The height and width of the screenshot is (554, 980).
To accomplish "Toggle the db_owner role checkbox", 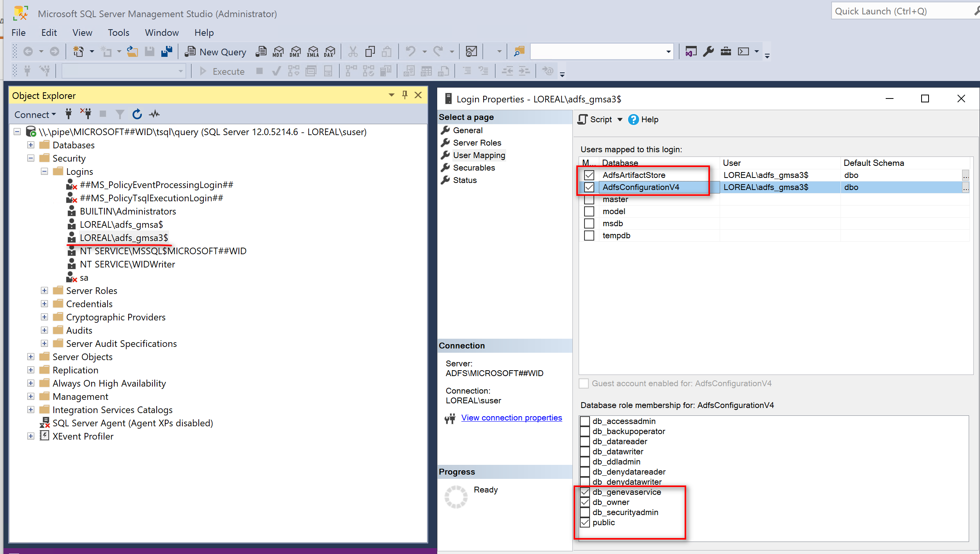I will point(585,502).
